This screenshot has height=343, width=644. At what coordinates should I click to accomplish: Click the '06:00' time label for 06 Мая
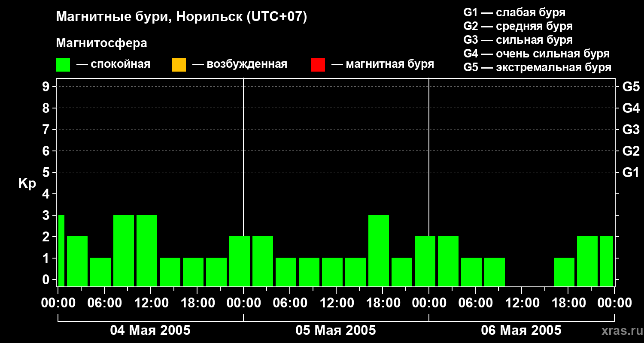pos(475,303)
